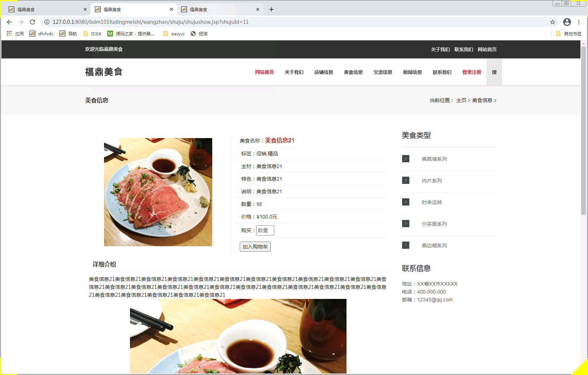588x375 pixels.
Task: Click arrow icon beside 鼎边糊系列
Action: pyautogui.click(x=406, y=245)
